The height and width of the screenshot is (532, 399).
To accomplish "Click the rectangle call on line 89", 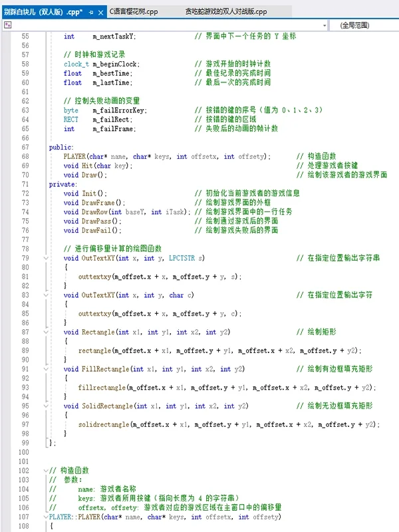I will tap(94, 351).
